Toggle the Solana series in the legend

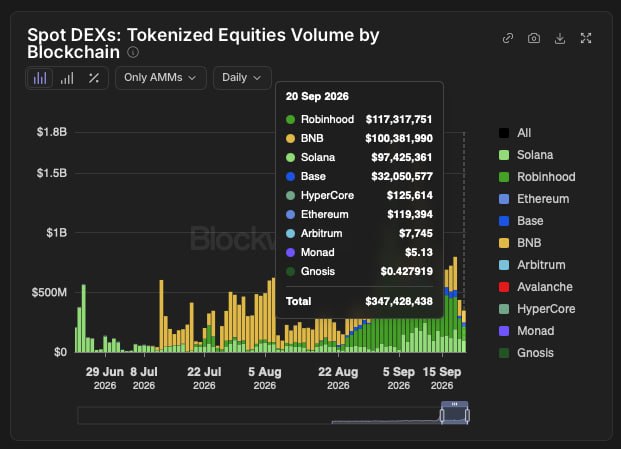click(x=526, y=155)
